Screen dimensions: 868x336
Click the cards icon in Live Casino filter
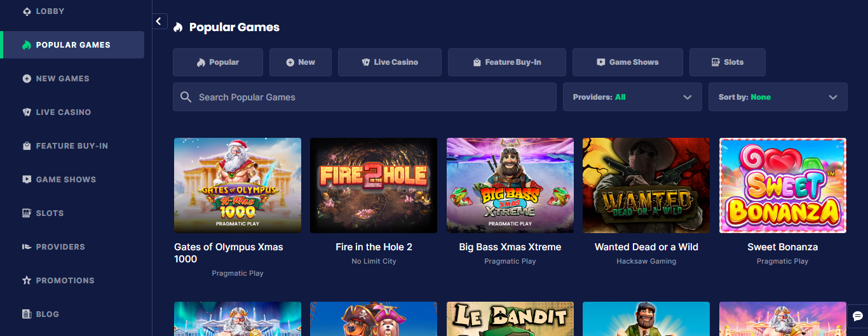pyautogui.click(x=365, y=62)
